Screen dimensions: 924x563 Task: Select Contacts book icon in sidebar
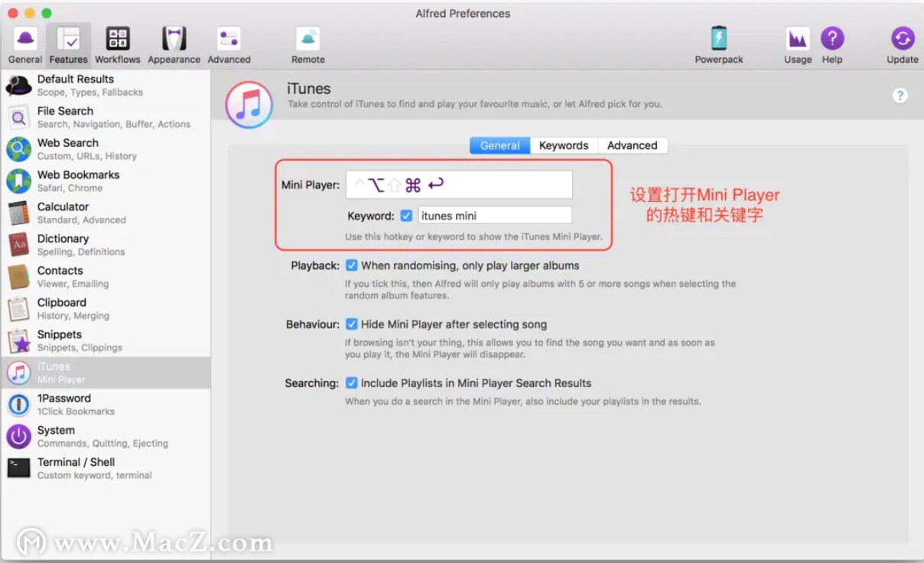19,277
